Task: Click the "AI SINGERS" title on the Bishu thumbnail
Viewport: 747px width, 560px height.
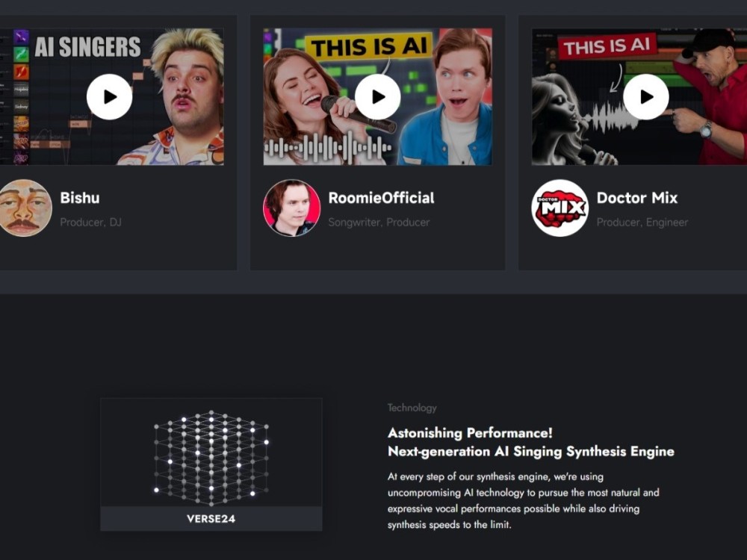Action: (x=87, y=46)
